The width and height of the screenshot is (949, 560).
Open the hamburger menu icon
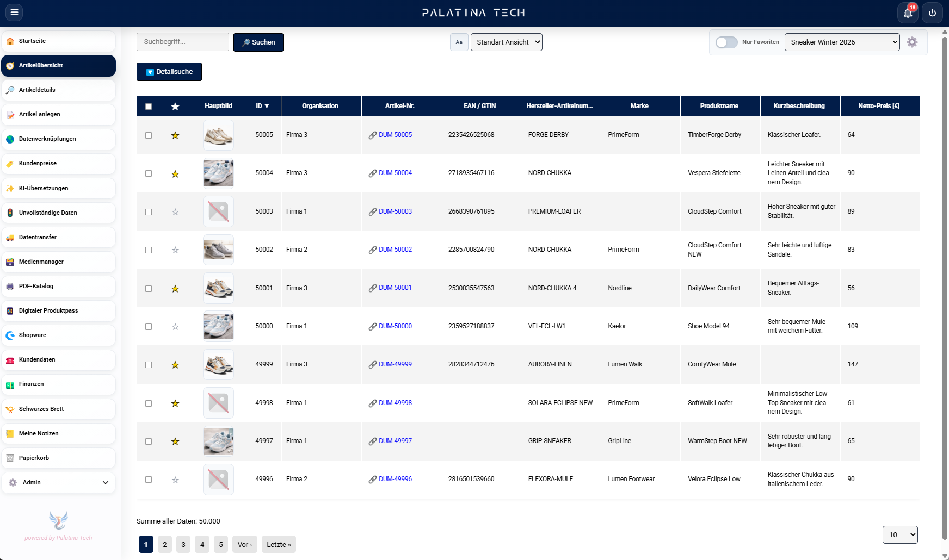click(14, 12)
